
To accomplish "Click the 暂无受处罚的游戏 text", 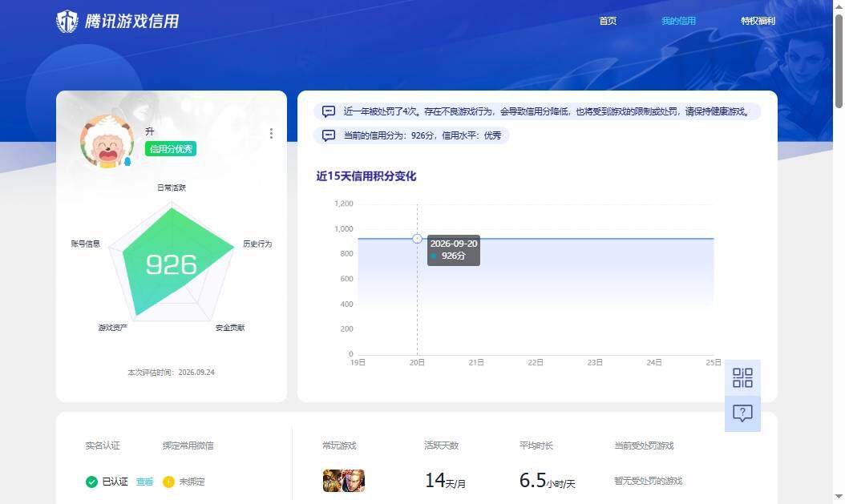I will (x=649, y=480).
